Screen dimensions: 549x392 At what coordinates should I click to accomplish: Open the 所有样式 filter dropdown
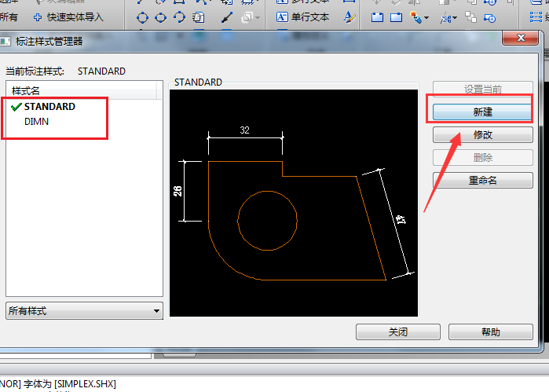click(x=84, y=311)
